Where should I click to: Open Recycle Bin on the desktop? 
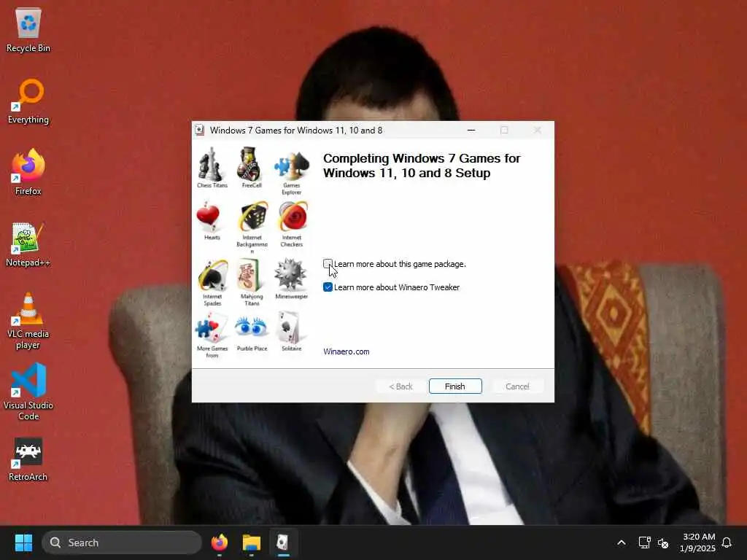click(x=28, y=31)
